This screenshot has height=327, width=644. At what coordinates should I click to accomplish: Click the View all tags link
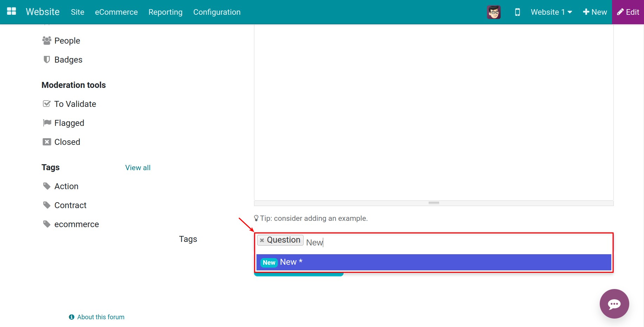click(x=137, y=167)
